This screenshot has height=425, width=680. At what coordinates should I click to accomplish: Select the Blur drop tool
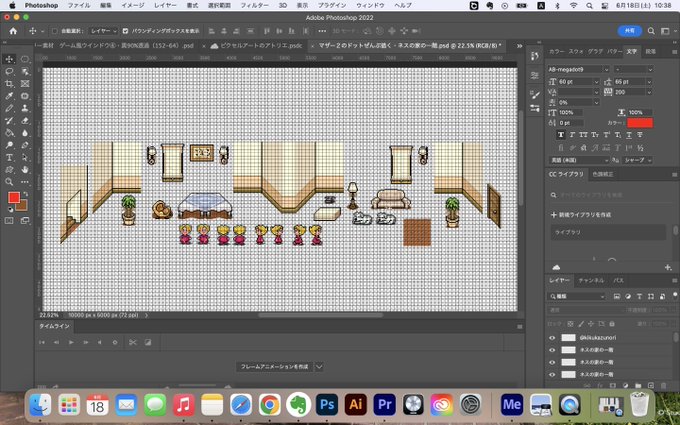point(25,133)
